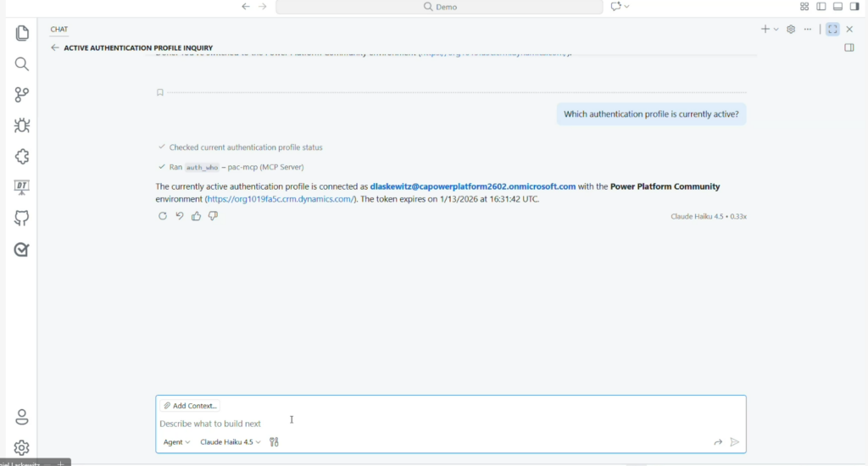Select the CHAT panel tab
Image resolution: width=868 pixels, height=466 pixels.
[x=59, y=30]
